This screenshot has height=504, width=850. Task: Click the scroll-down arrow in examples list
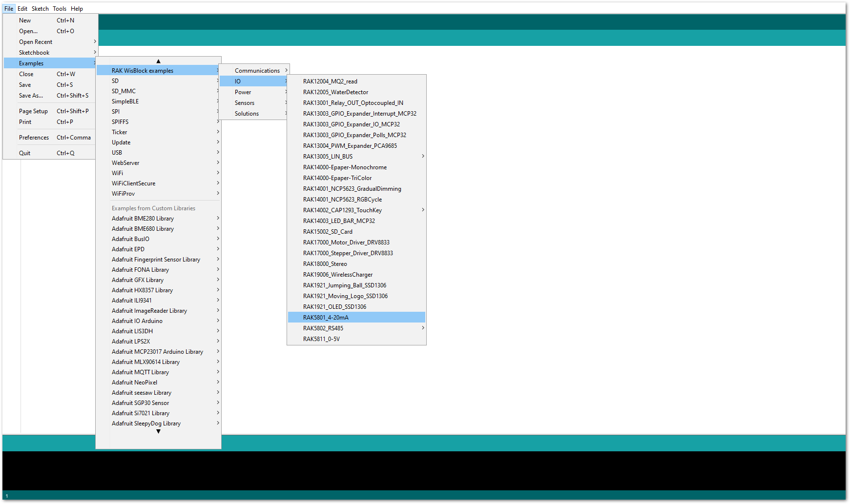tap(158, 431)
